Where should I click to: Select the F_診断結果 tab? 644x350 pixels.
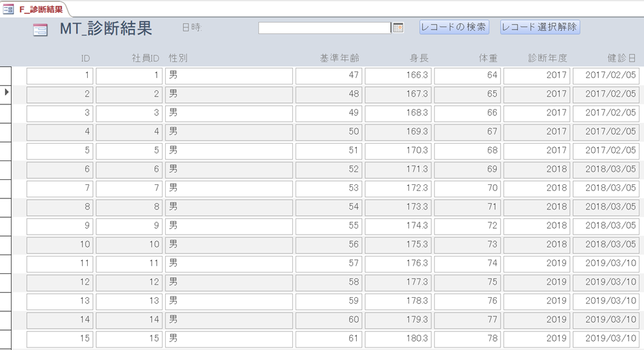tap(41, 10)
